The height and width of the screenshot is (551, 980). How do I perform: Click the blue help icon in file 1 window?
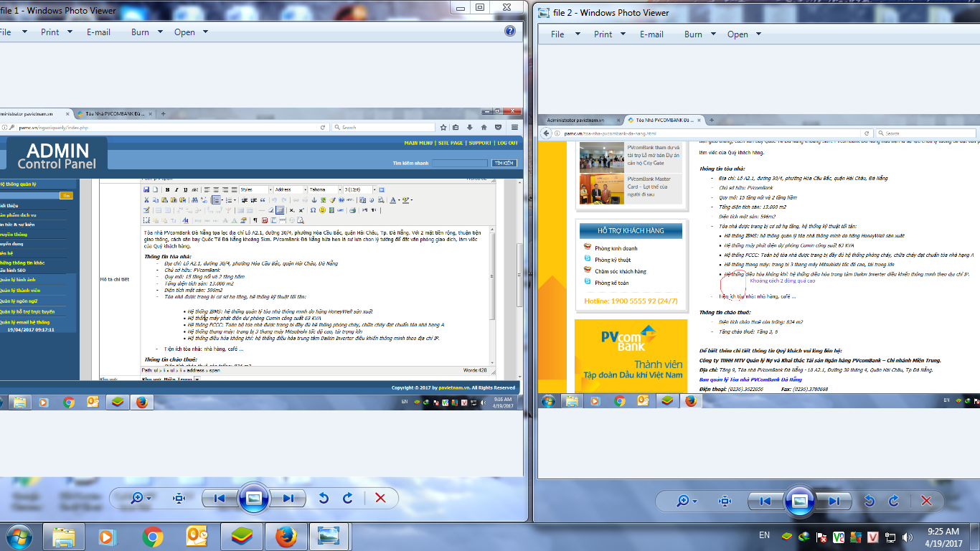[510, 31]
